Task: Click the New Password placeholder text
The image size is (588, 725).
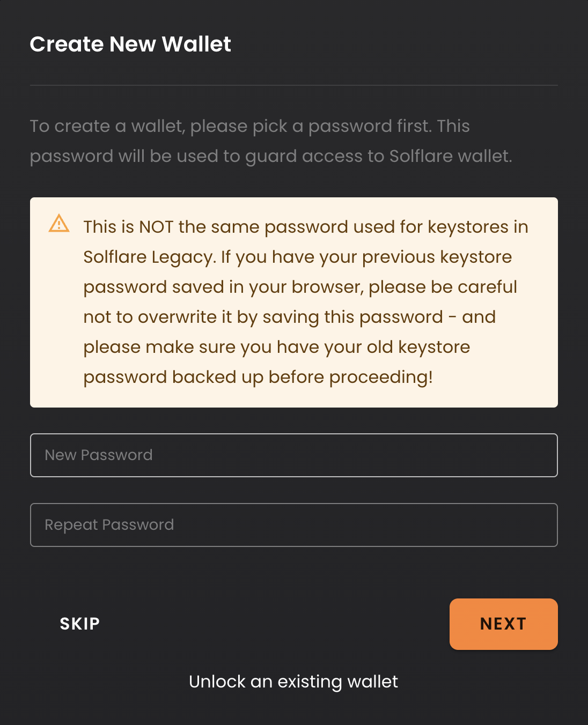Action: coord(99,455)
